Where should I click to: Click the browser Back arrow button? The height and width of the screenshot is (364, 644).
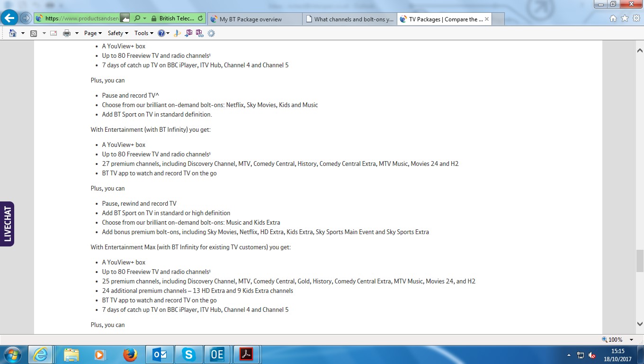9,18
